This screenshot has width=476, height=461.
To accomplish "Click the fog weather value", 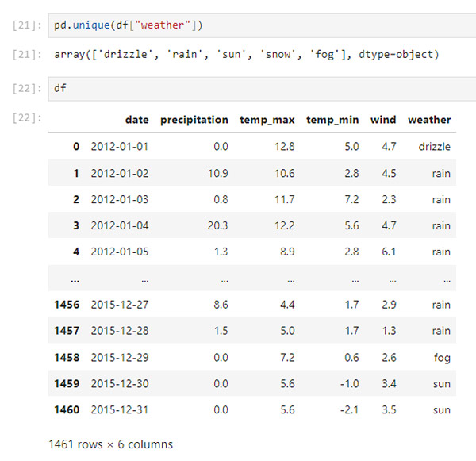I will 441,358.
